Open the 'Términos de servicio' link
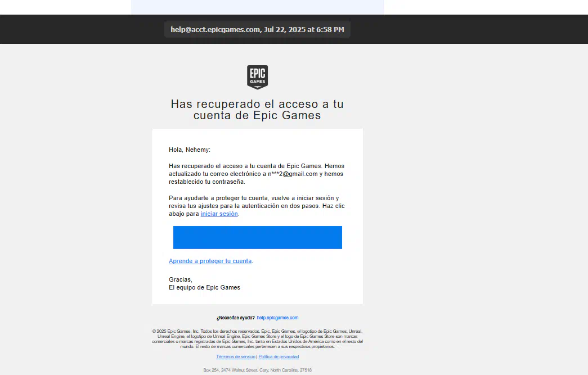This screenshot has height=375, width=588. (x=236, y=356)
